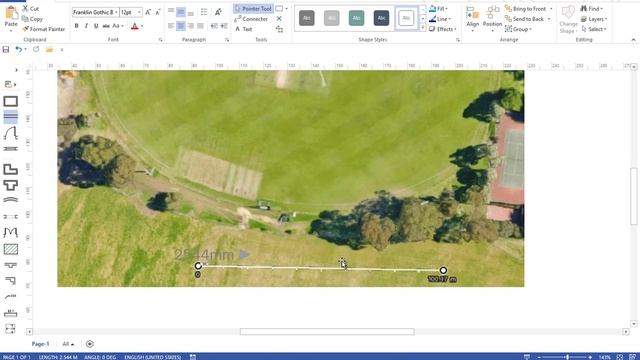Align text right in Paragraph group
The width and height of the screenshot is (640, 360).
click(191, 26)
